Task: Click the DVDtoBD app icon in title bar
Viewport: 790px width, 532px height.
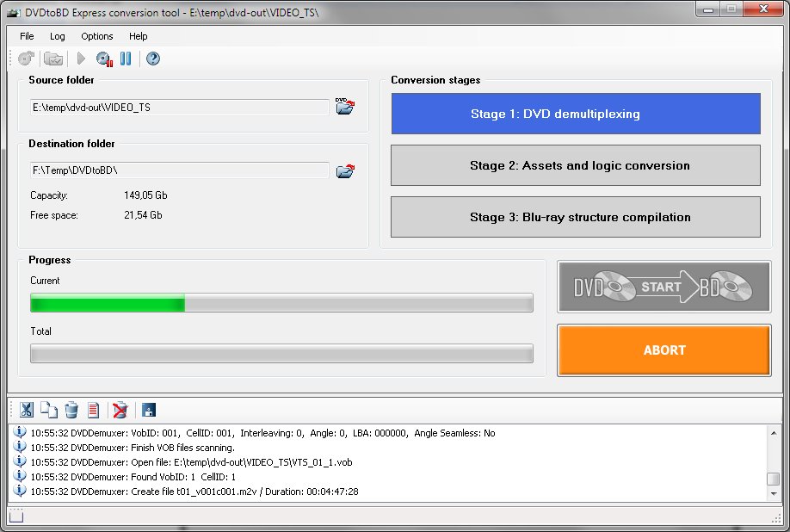Action: click(x=14, y=13)
